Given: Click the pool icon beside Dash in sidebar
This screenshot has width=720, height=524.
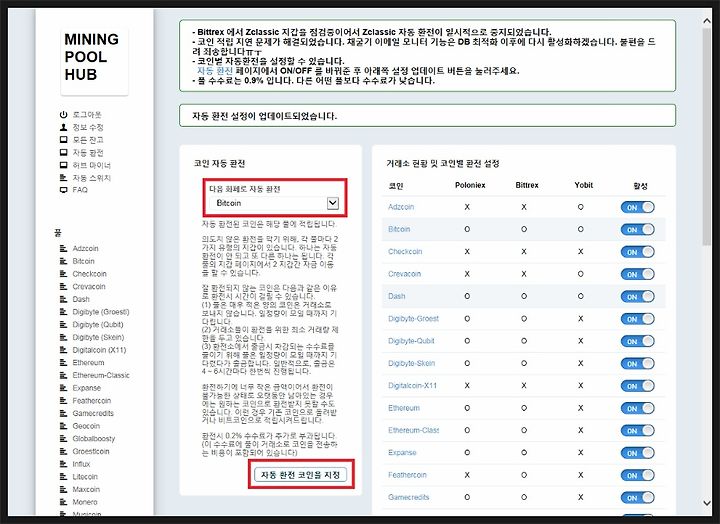Looking at the screenshot, I should 63,299.
